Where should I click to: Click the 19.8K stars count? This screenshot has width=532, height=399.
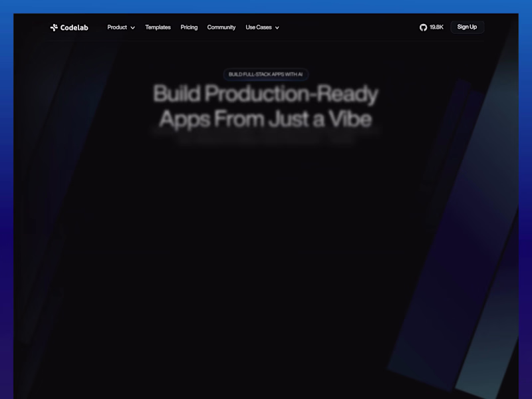coord(436,27)
